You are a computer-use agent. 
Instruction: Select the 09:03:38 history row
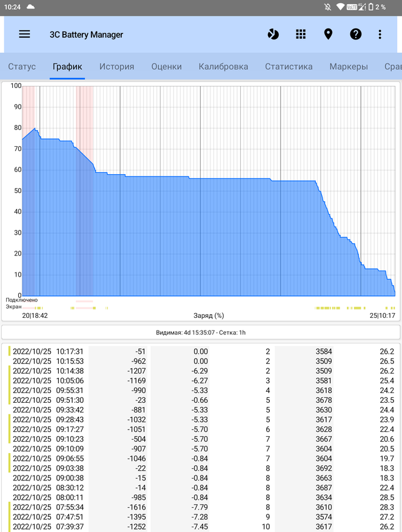pyautogui.click(x=201, y=468)
